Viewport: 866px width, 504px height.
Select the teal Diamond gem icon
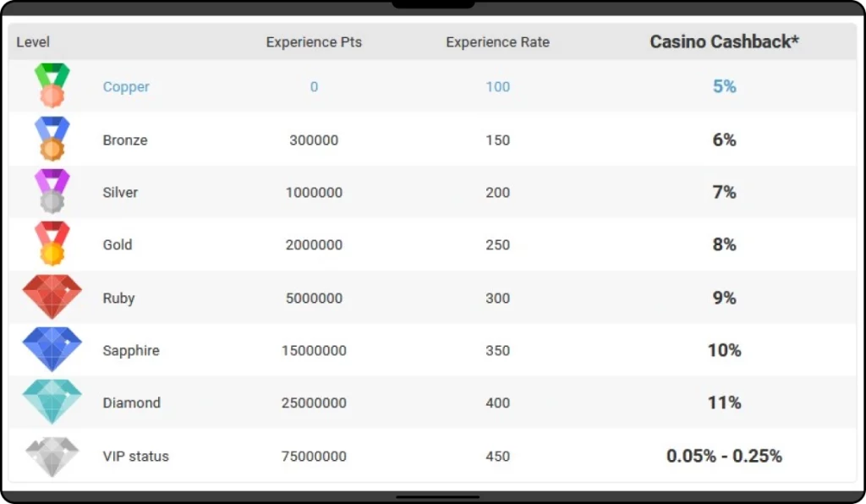52,402
